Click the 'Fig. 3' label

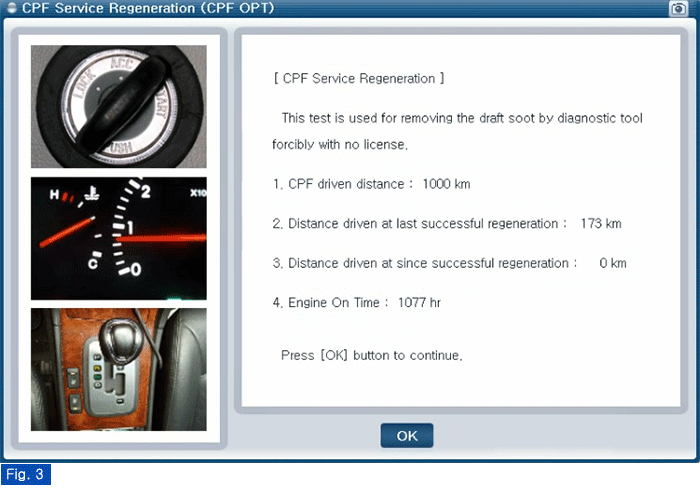(25, 474)
